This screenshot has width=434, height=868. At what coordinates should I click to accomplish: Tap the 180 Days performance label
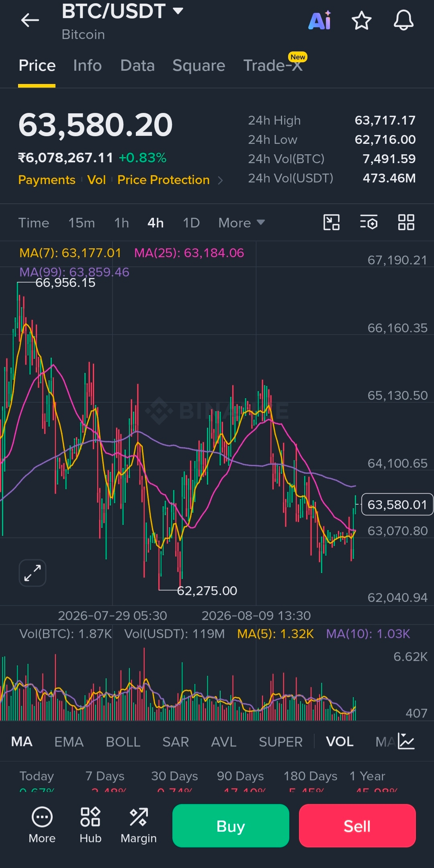310,776
